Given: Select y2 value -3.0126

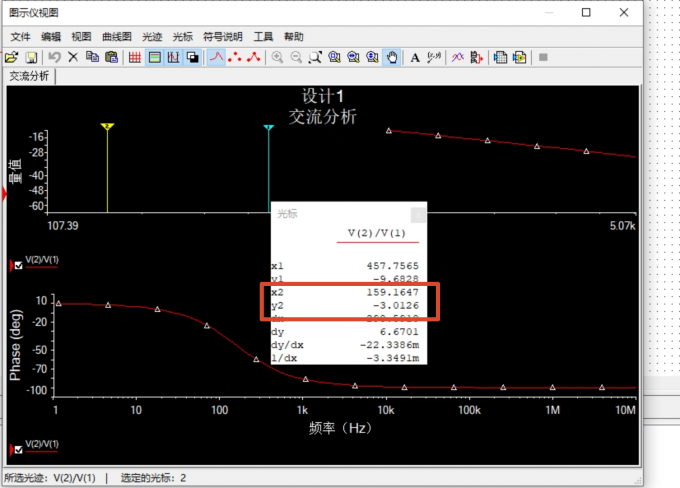Looking at the screenshot, I should (x=396, y=305).
